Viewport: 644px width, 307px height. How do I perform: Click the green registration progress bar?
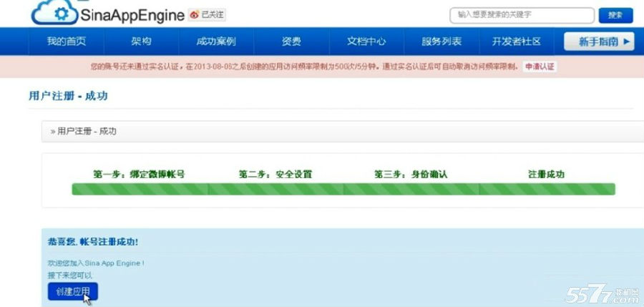pyautogui.click(x=343, y=189)
